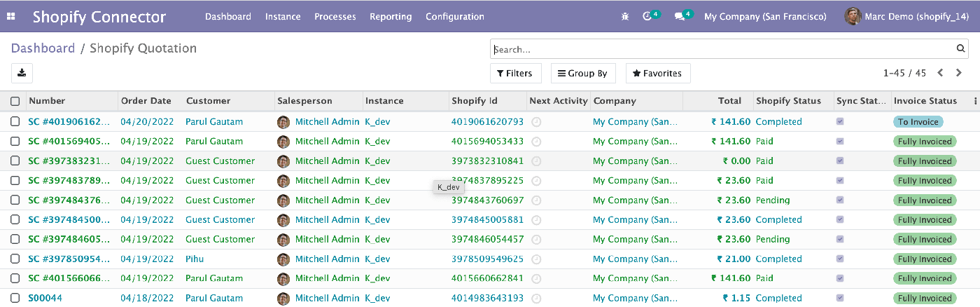Click Fully Invoiced badge in SC #401569405 row
This screenshot has width=980, height=307.
click(x=925, y=142)
